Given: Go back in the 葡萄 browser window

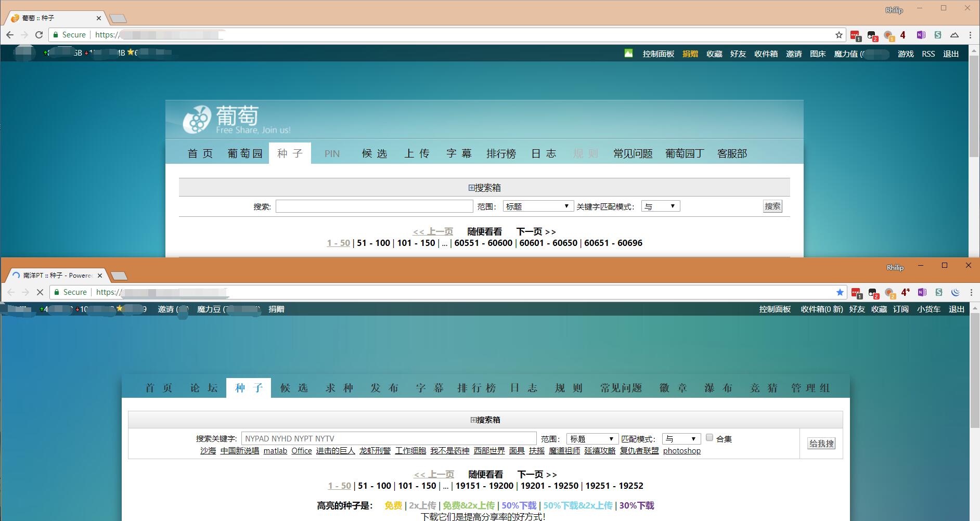Looking at the screenshot, I should [10, 35].
